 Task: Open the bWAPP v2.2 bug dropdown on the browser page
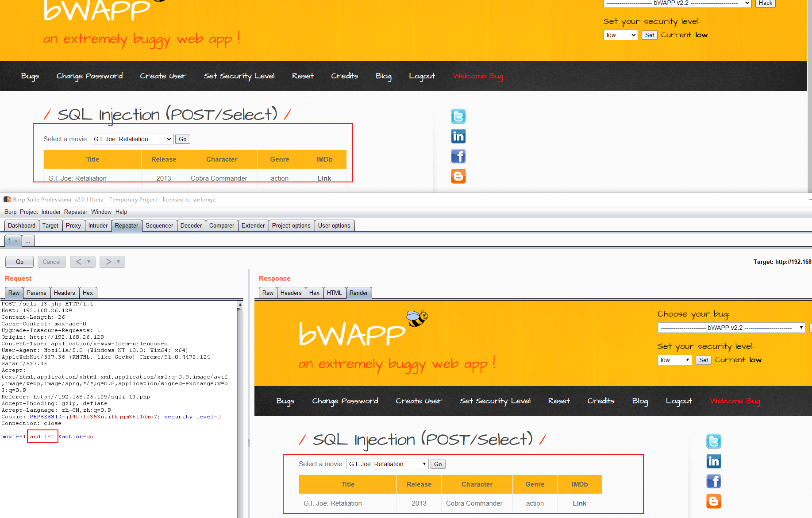click(677, 3)
